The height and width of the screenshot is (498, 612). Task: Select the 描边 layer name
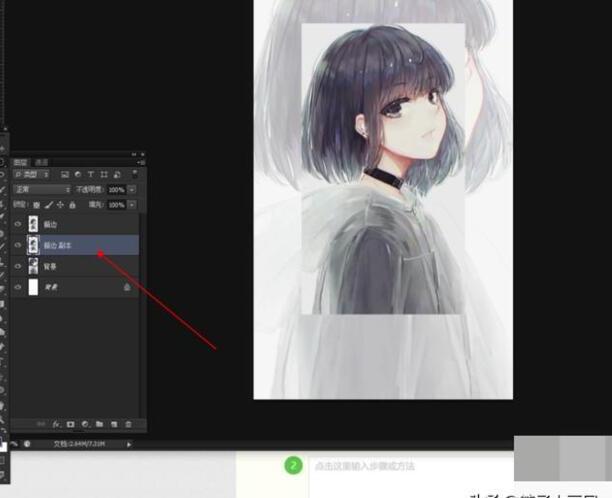pyautogui.click(x=50, y=224)
